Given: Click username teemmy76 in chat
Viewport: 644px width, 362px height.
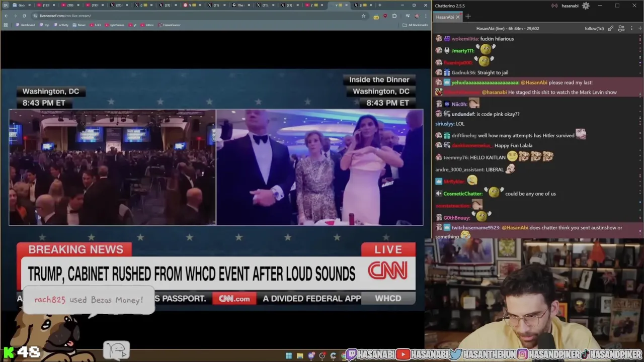Looking at the screenshot, I should pos(455,158).
